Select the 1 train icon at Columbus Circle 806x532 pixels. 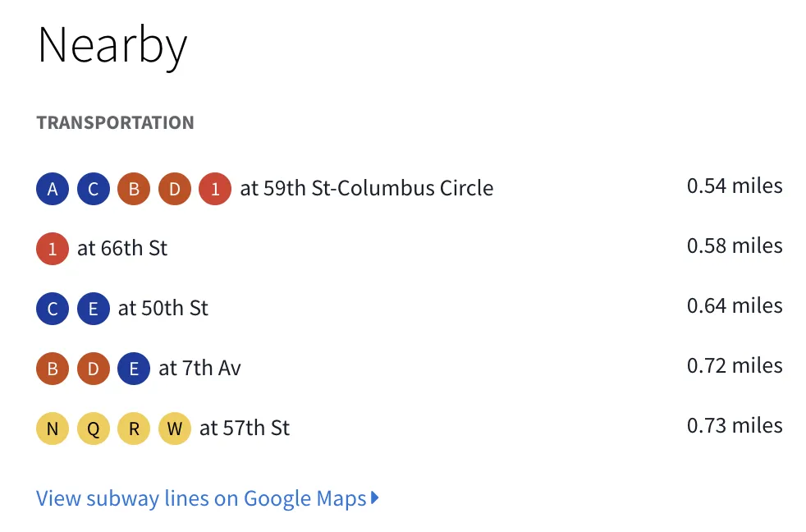(x=215, y=189)
